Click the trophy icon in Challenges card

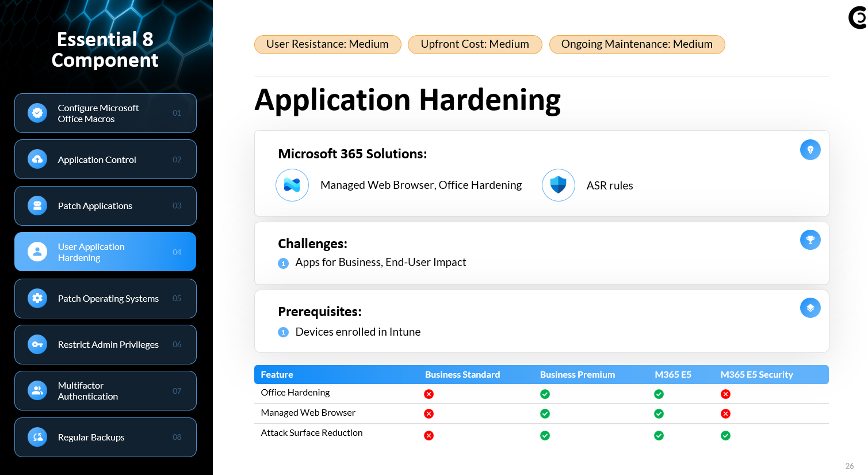[x=810, y=240]
